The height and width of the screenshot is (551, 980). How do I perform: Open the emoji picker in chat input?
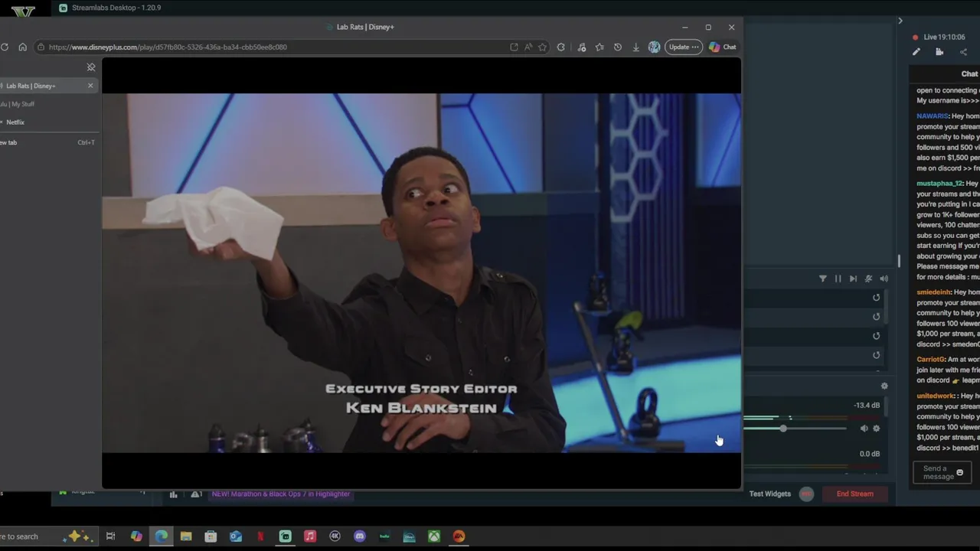960,473
